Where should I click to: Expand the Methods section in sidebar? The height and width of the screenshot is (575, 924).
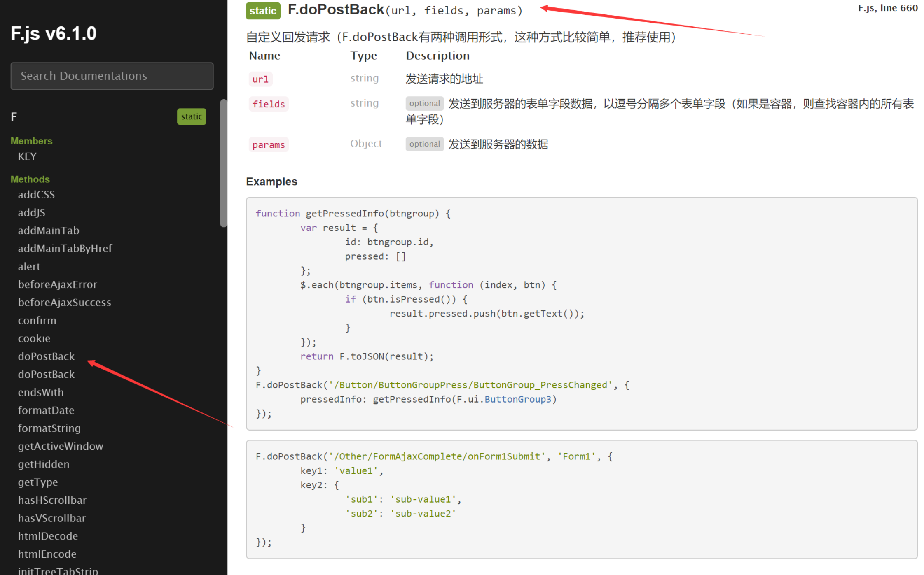[30, 178]
